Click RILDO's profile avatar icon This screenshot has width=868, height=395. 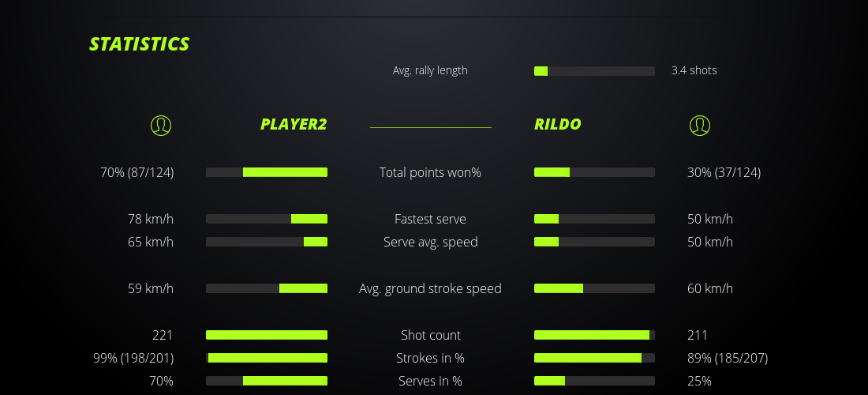[700, 125]
